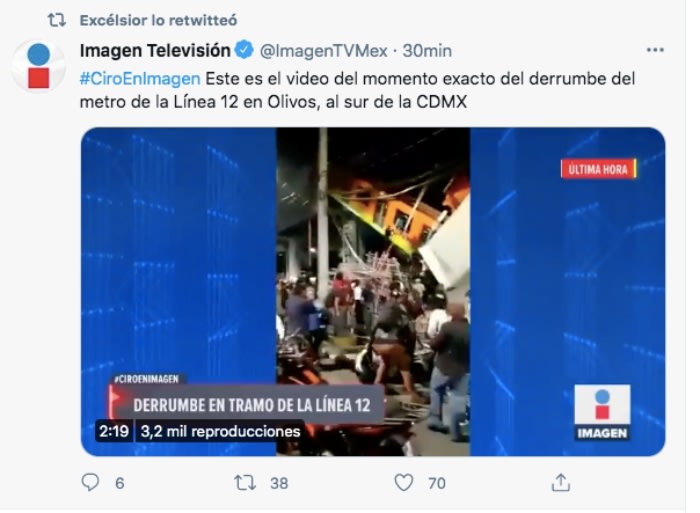Play the Línea 12 collapse video
700x513 pixels.
(x=373, y=292)
